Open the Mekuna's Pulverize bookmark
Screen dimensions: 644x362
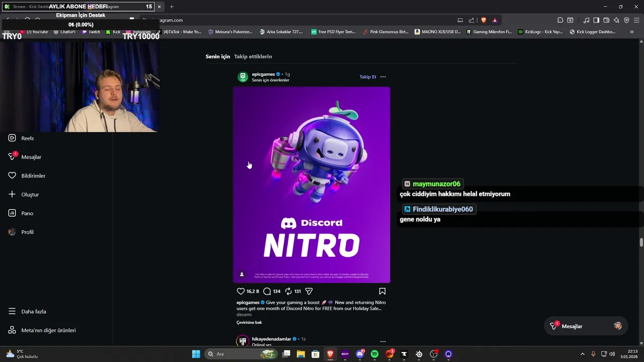(230, 32)
